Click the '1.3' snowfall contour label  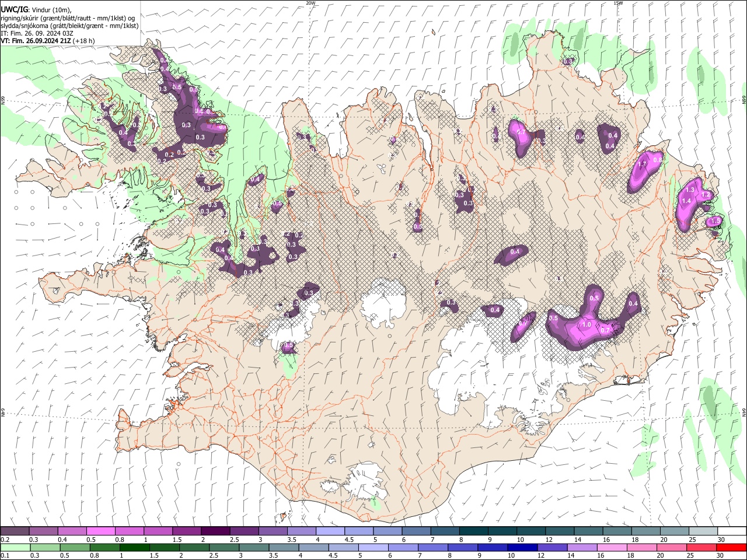pos(690,190)
